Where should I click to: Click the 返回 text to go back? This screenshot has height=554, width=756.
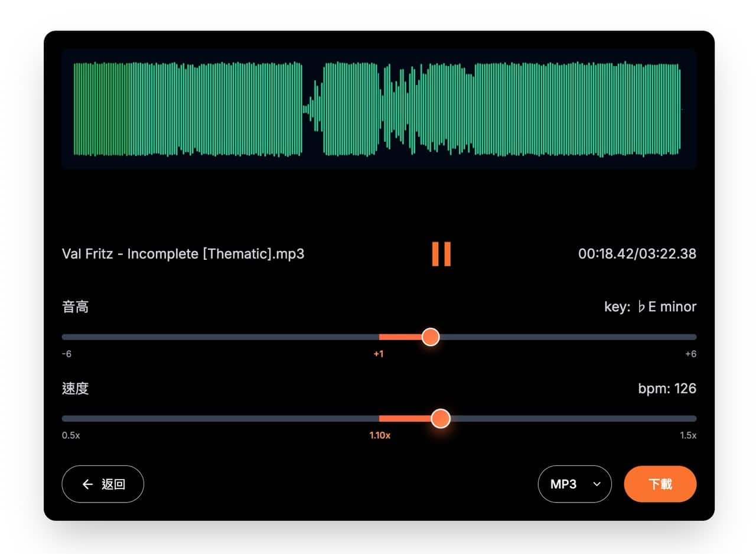pos(113,484)
